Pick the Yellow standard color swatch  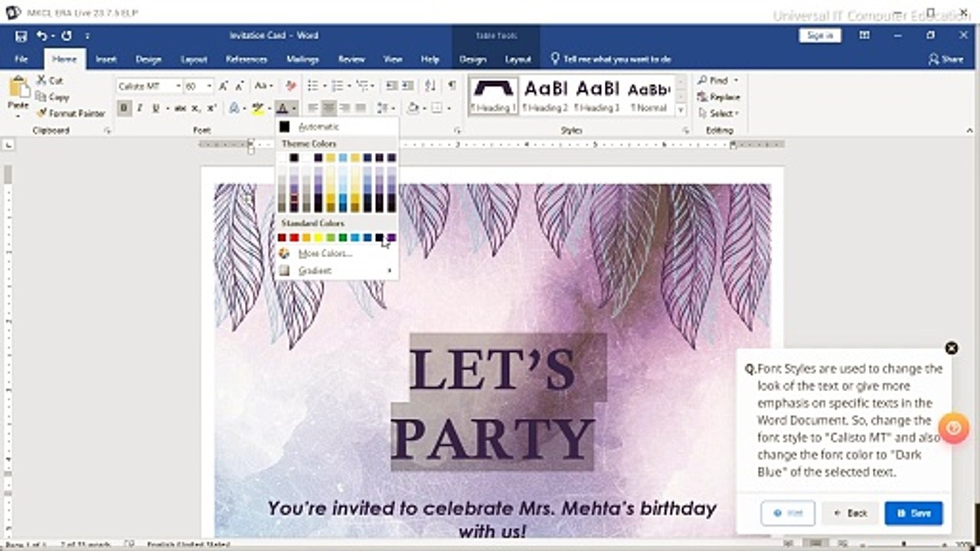pos(318,238)
